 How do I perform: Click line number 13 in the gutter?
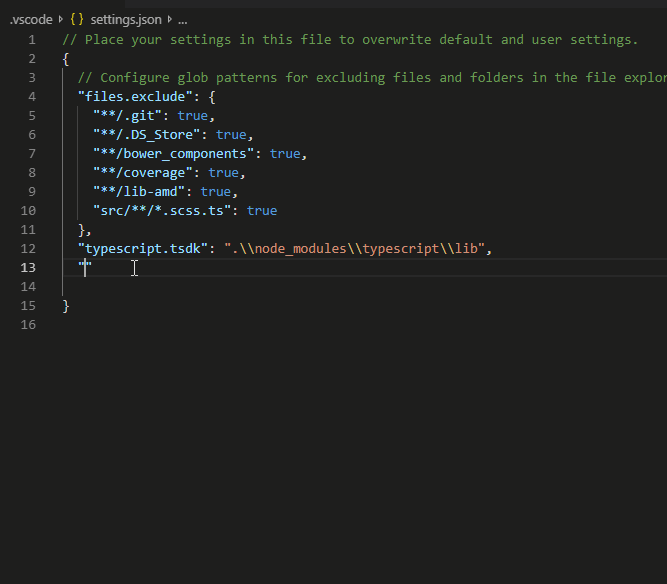(30, 267)
